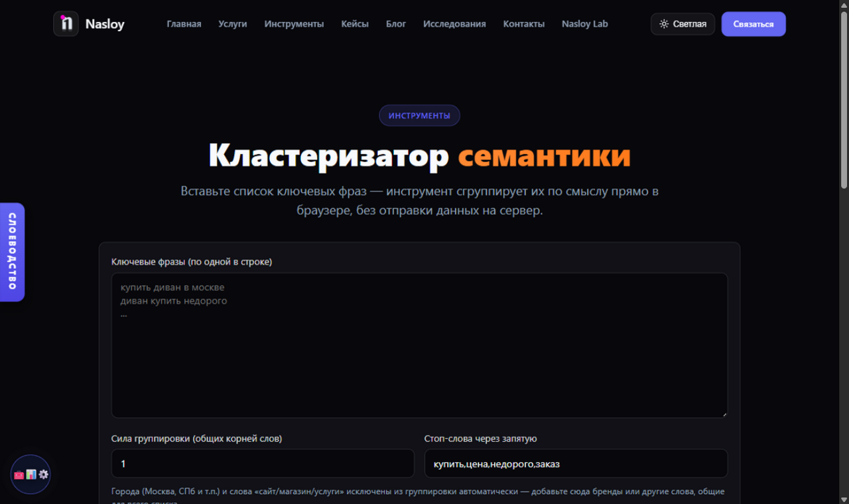Click the orange word семантики
Viewport: 849px width, 504px height.
[x=544, y=157]
